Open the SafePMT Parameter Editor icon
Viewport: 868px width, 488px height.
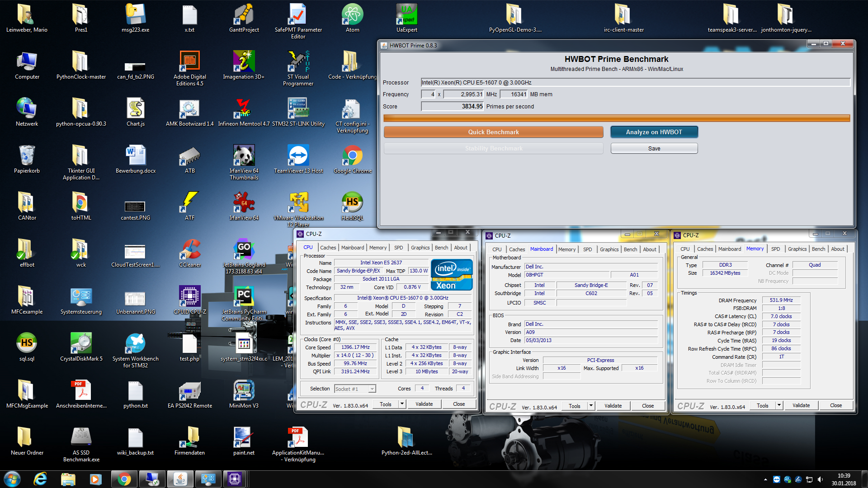click(298, 21)
